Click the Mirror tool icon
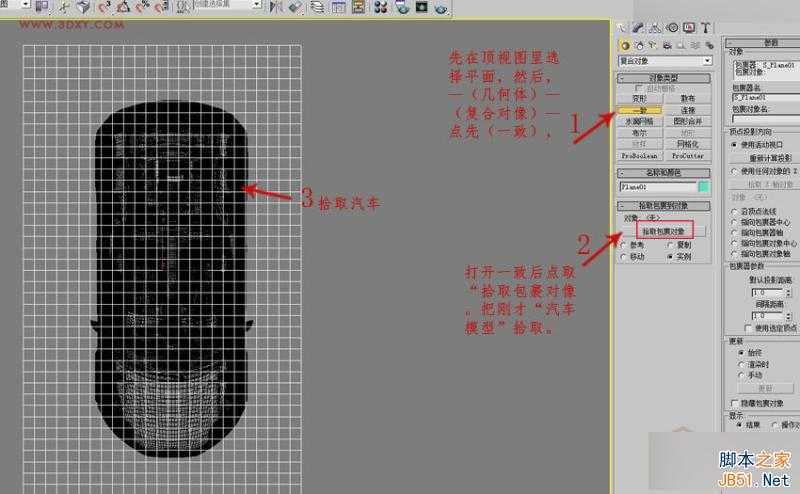Image resolution: width=800 pixels, height=494 pixels. pos(276,6)
